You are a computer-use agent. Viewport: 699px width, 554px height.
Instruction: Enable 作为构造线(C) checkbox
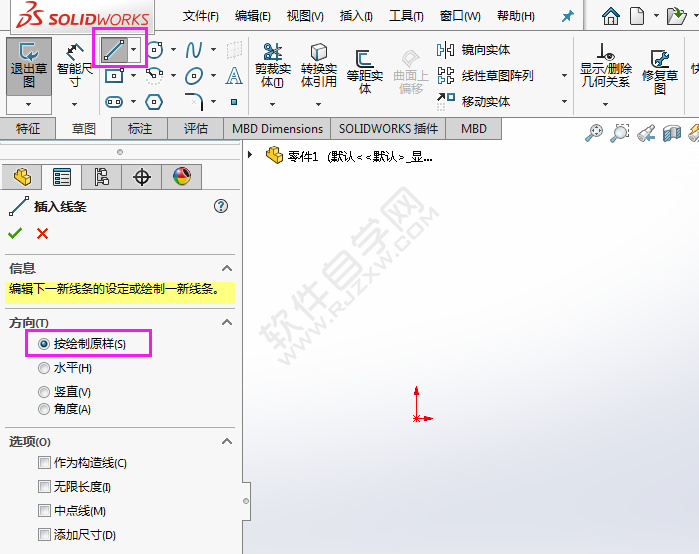(x=44, y=463)
